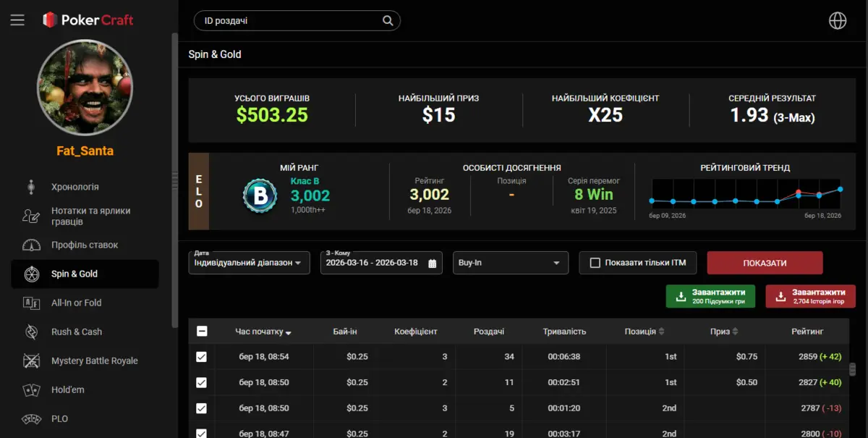The height and width of the screenshot is (438, 868).
Task: Click the Rush & Cash sidebar icon
Action: [x=31, y=332]
